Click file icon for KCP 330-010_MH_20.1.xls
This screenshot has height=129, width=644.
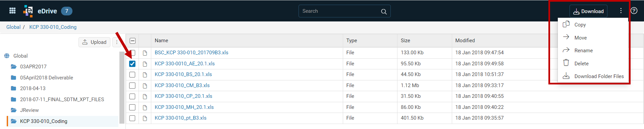click(145, 107)
